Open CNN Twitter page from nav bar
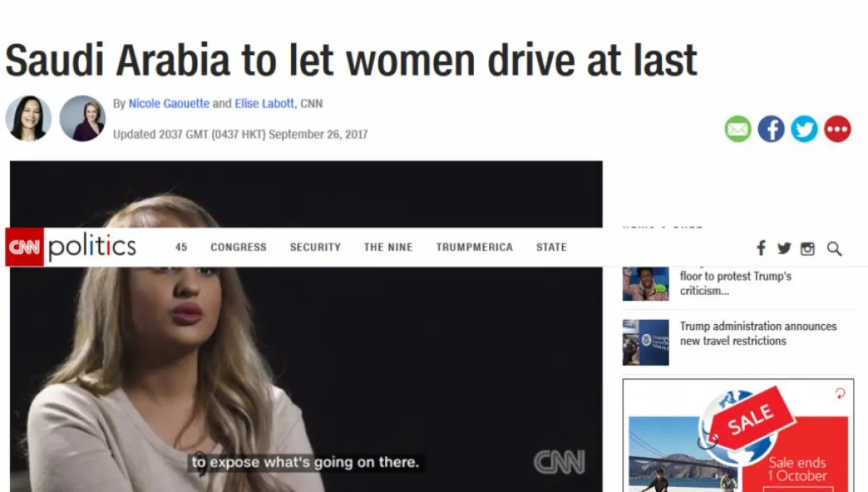 (784, 248)
